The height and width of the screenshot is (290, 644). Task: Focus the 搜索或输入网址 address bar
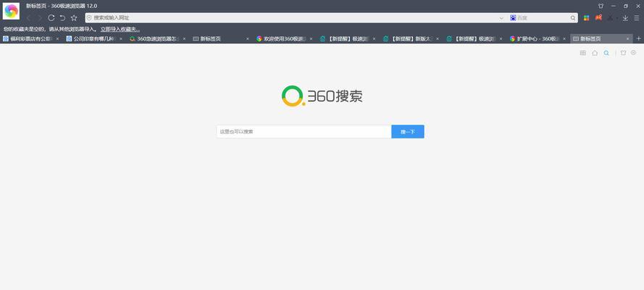pos(296,18)
